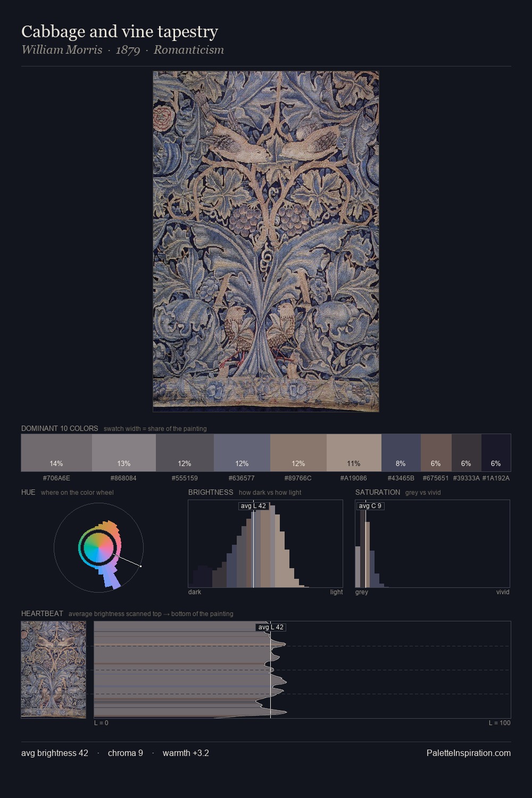The image size is (532, 798).
Task: Click the saturation histogram chart
Action: click(433, 544)
